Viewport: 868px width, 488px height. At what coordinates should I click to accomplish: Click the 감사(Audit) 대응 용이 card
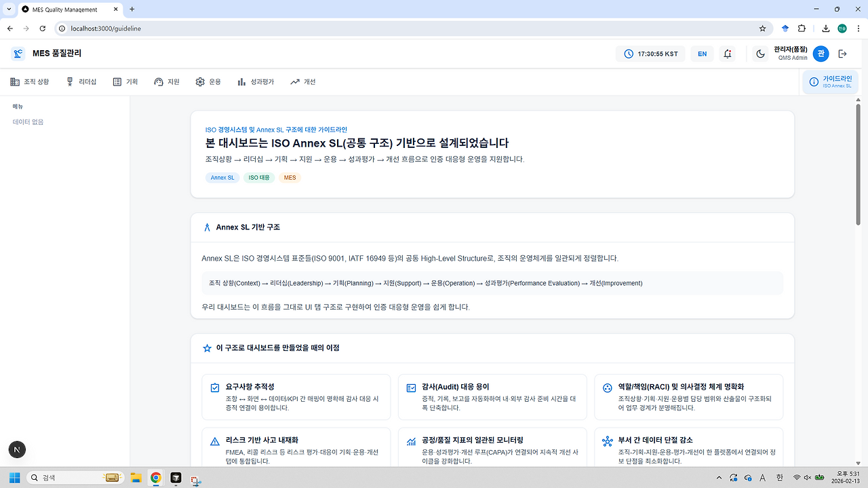click(492, 397)
